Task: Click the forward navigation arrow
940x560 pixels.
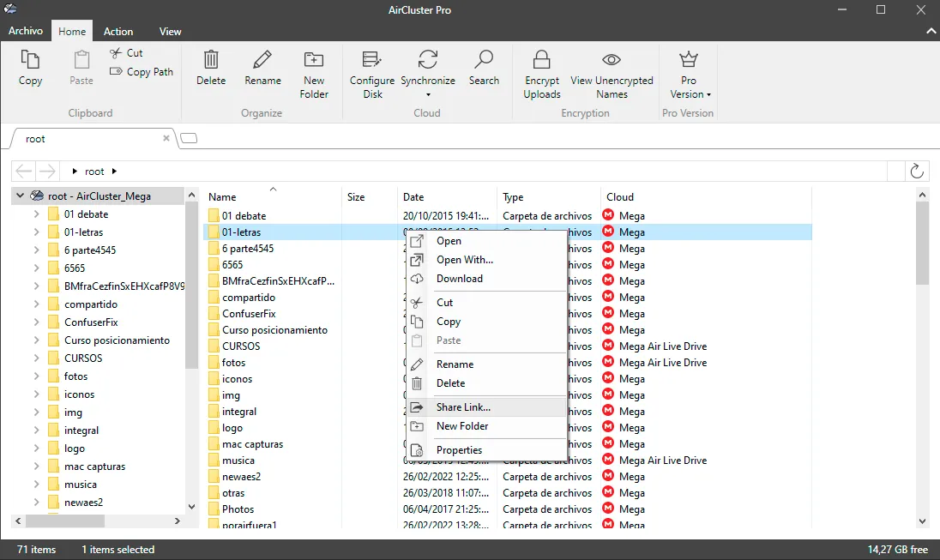Action: click(x=47, y=172)
